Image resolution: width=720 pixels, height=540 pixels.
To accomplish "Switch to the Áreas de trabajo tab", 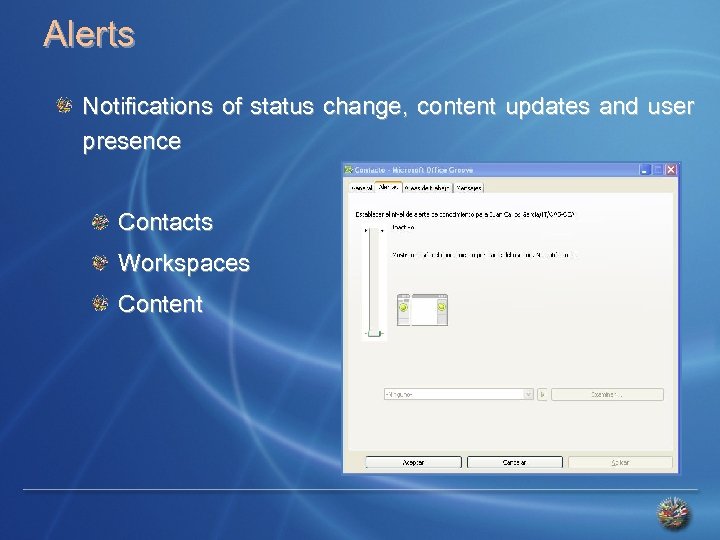I will tap(428, 188).
